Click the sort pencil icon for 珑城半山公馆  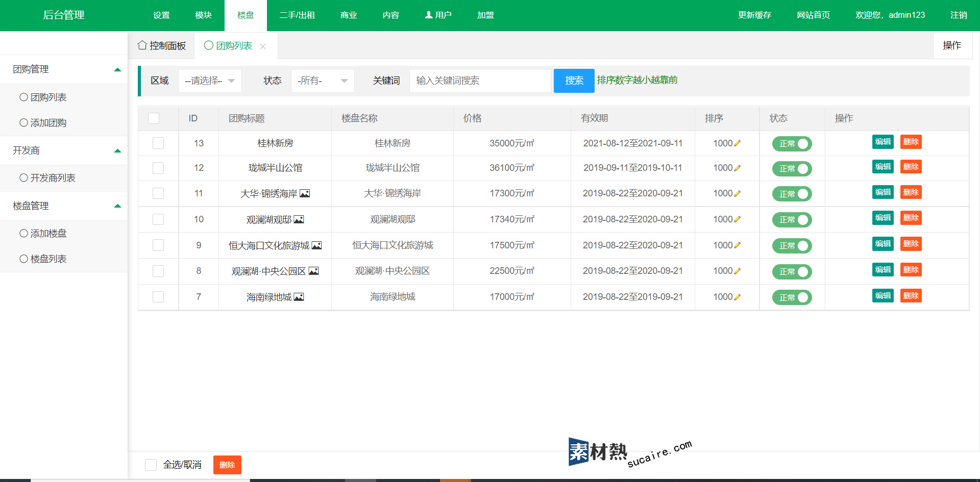point(737,168)
